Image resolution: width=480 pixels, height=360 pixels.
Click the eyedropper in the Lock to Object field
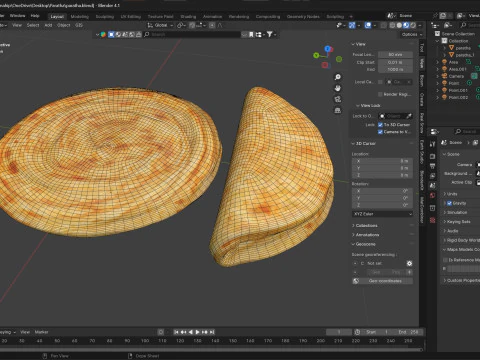point(409,116)
